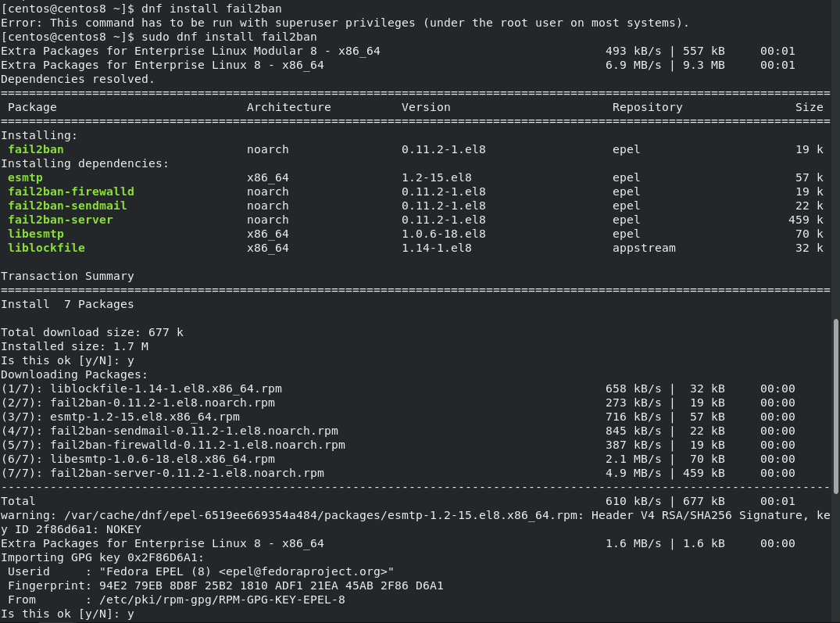Image resolution: width=840 pixels, height=623 pixels.
Task: Click the Size column header
Action: pyautogui.click(x=809, y=107)
